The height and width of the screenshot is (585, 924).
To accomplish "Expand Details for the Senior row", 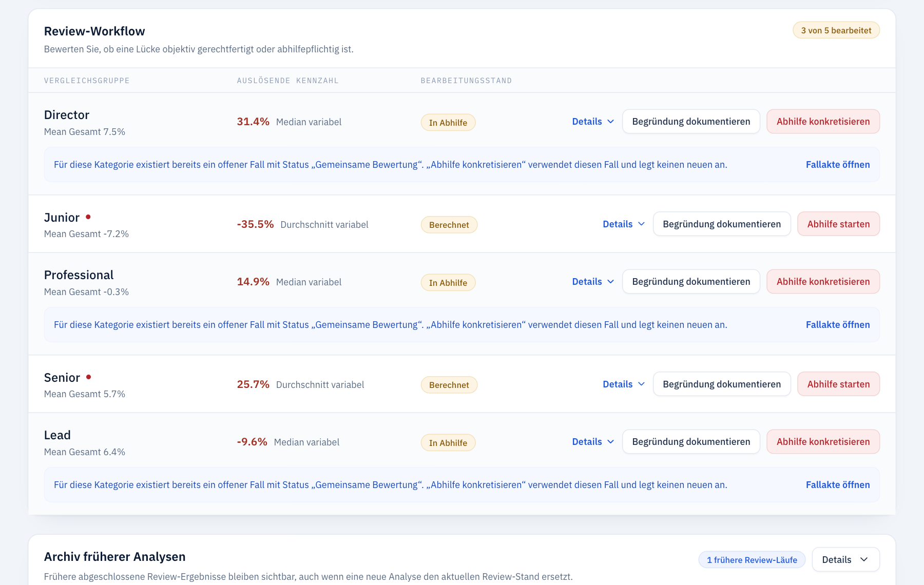I will click(x=624, y=384).
